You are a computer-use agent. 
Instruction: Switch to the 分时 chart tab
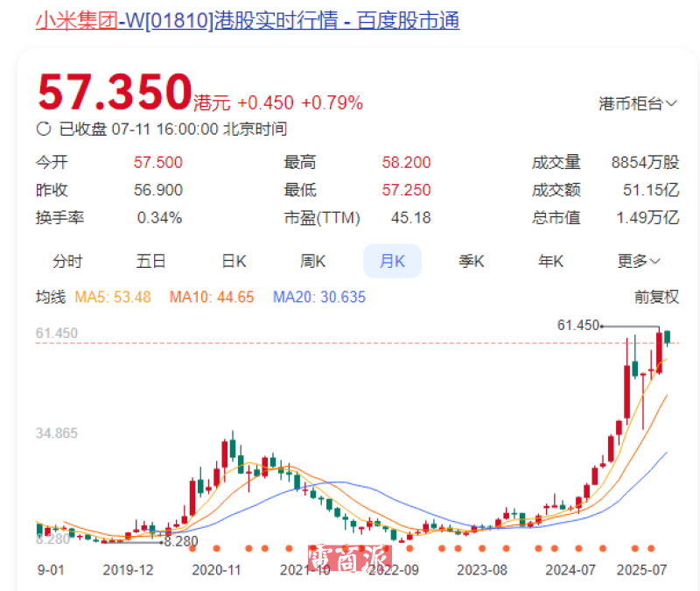(67, 261)
